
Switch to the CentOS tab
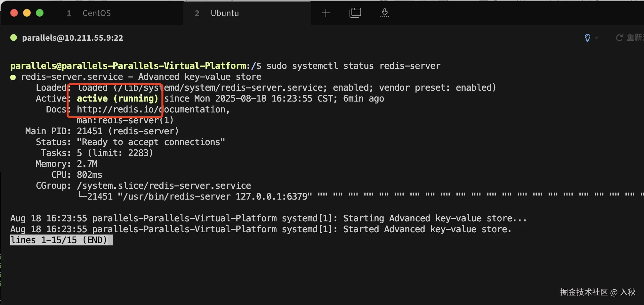(x=96, y=13)
